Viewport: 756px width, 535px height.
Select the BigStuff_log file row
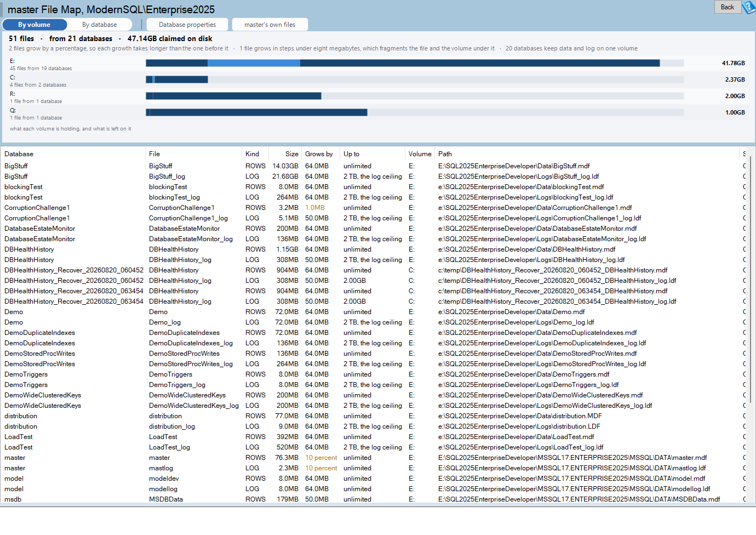(373, 177)
